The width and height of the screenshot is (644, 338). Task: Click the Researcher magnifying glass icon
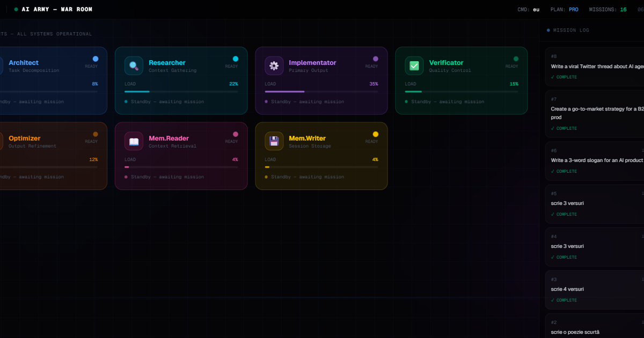134,65
